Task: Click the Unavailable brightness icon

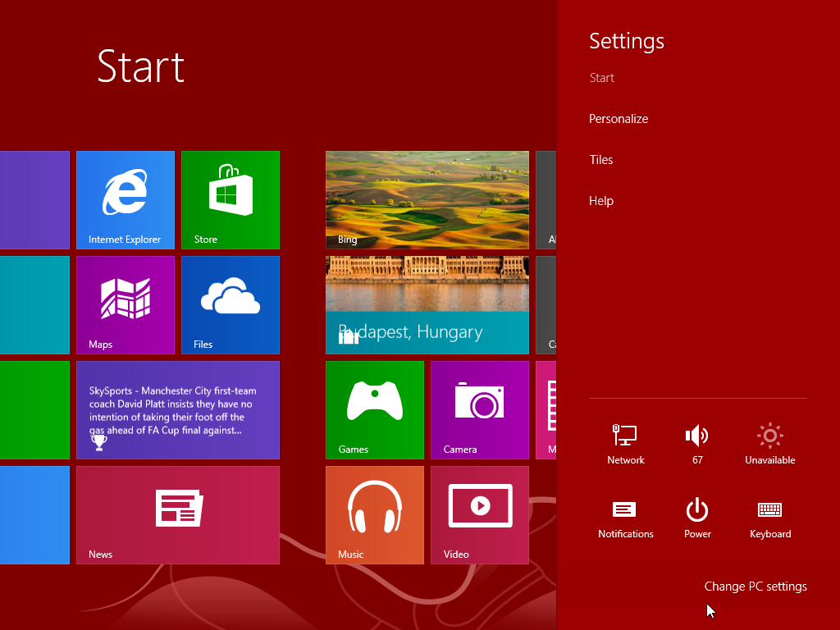Action: pos(769,444)
